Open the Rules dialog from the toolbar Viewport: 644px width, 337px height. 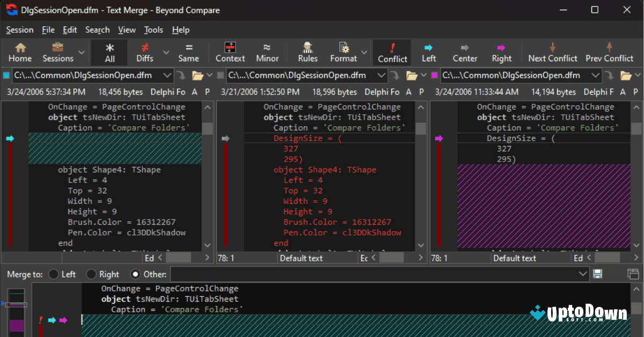point(307,52)
